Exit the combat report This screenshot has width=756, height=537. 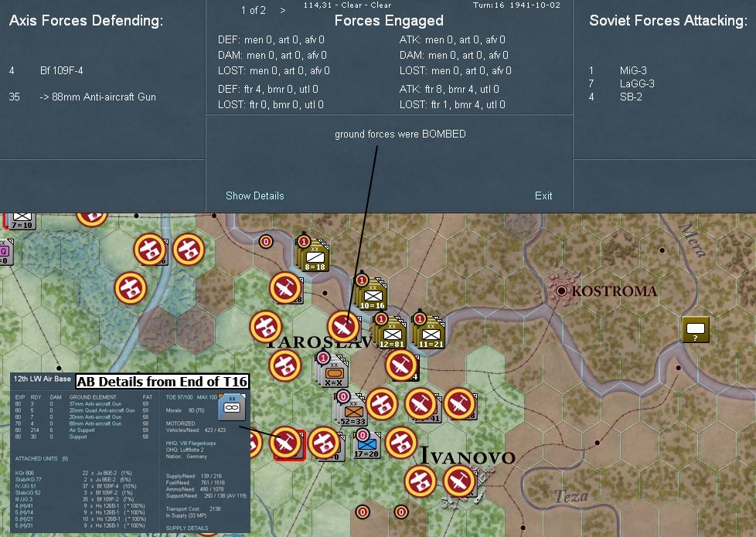click(543, 195)
